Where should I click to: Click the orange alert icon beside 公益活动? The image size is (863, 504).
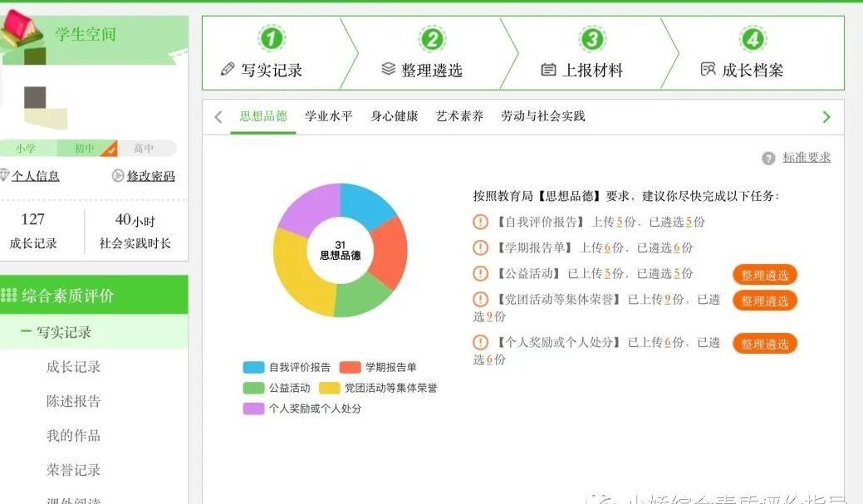pyautogui.click(x=480, y=273)
